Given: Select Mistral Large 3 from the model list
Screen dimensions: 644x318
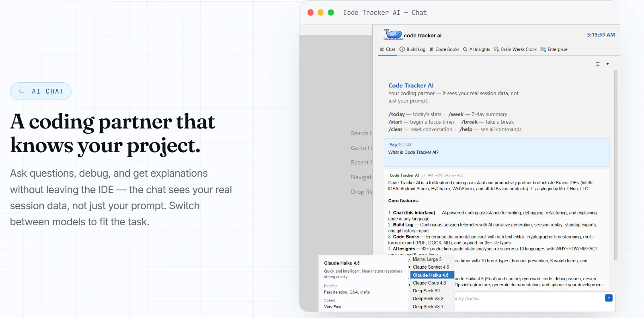Looking at the screenshot, I should coord(432,259).
